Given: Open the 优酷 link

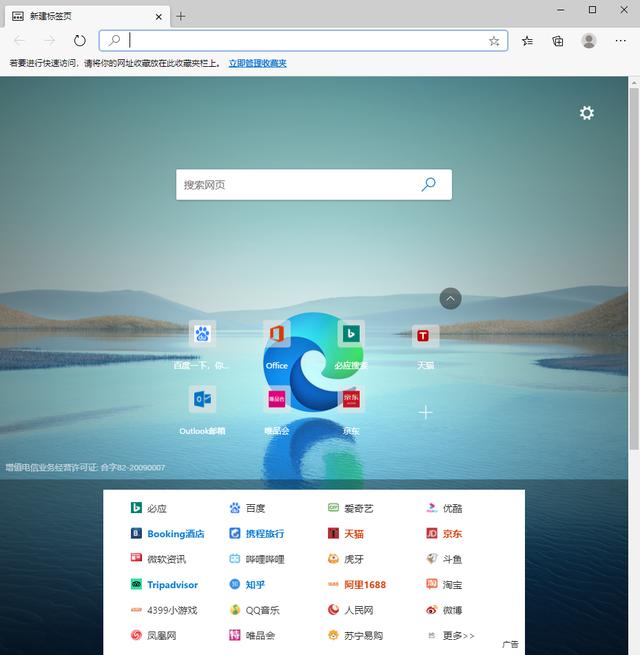Looking at the screenshot, I should [x=444, y=508].
